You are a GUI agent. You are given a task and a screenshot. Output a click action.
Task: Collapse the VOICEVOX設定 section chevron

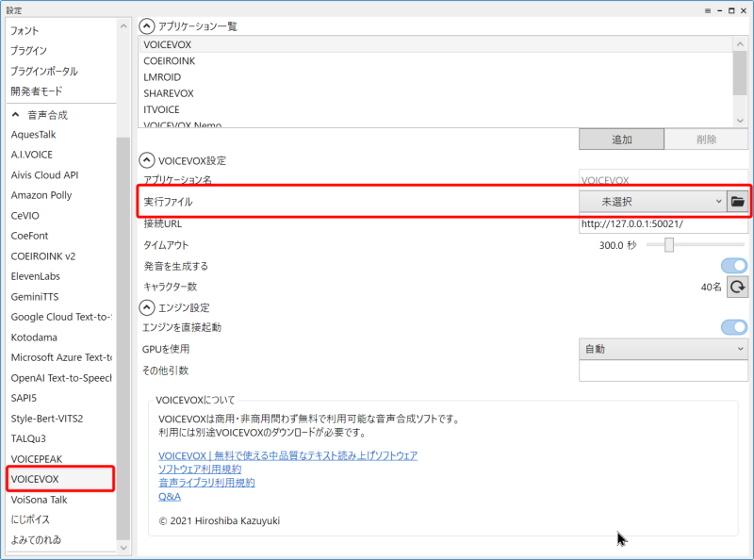[147, 161]
